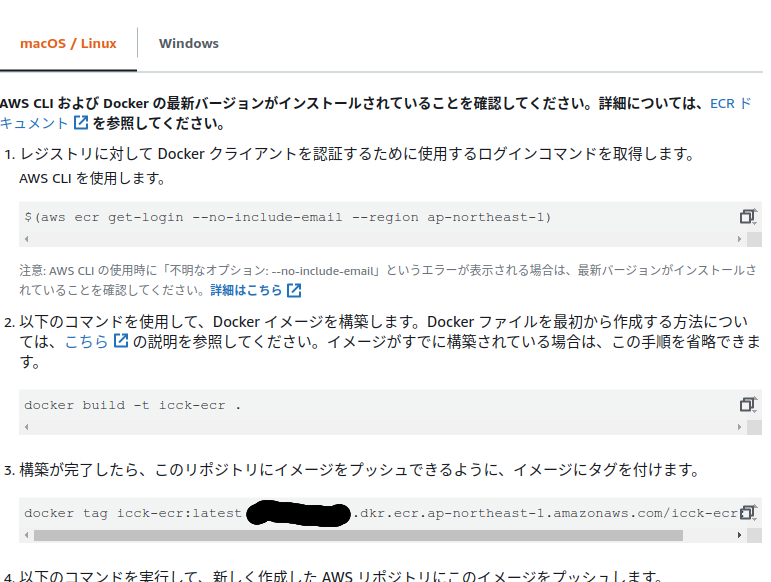Click the 'docker tag icck-ecr:latest' text
771x582 pixels.
point(133,513)
